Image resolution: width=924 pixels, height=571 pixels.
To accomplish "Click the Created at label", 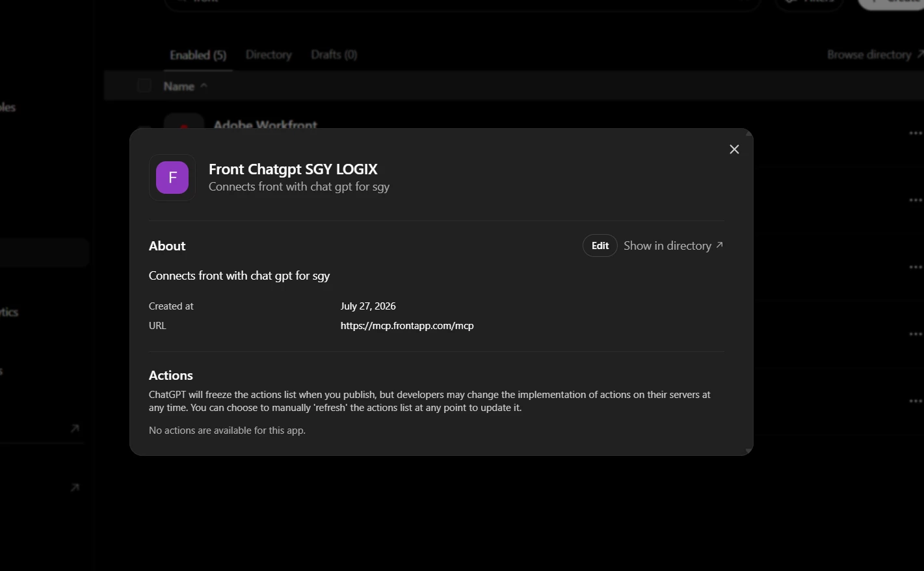I will point(171,306).
